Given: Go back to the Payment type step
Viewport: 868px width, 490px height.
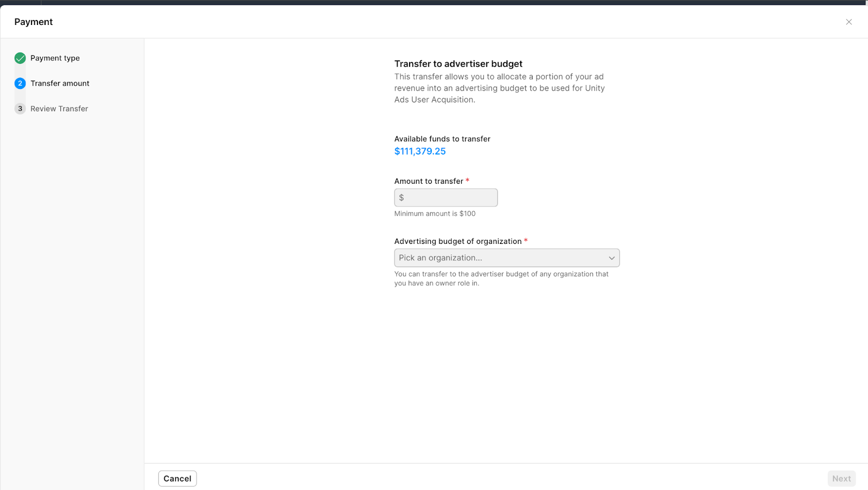Looking at the screenshot, I should pyautogui.click(x=55, y=58).
